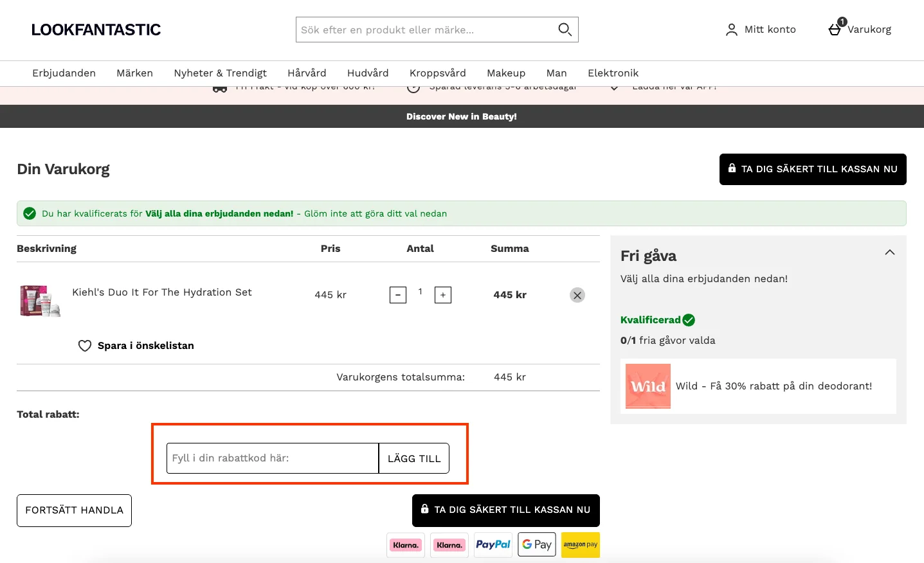Click the first Klarna payment icon
Viewport: 924px width, 563px height.
pyautogui.click(x=406, y=544)
